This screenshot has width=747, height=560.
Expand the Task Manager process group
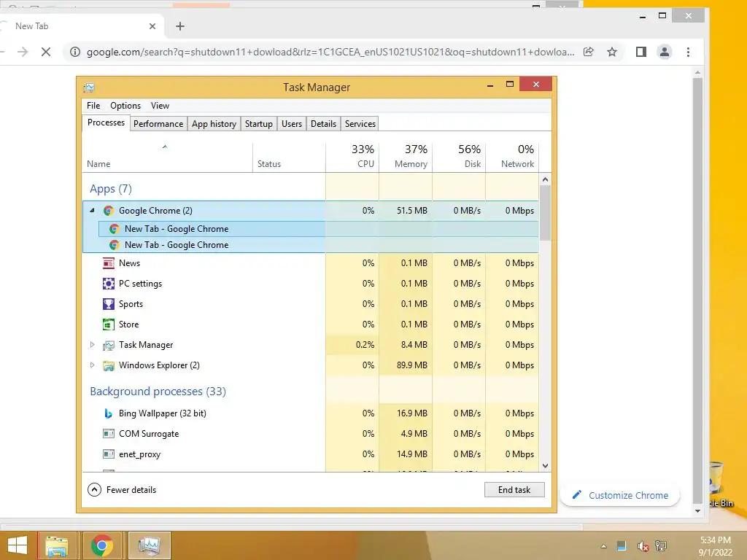[x=93, y=345]
